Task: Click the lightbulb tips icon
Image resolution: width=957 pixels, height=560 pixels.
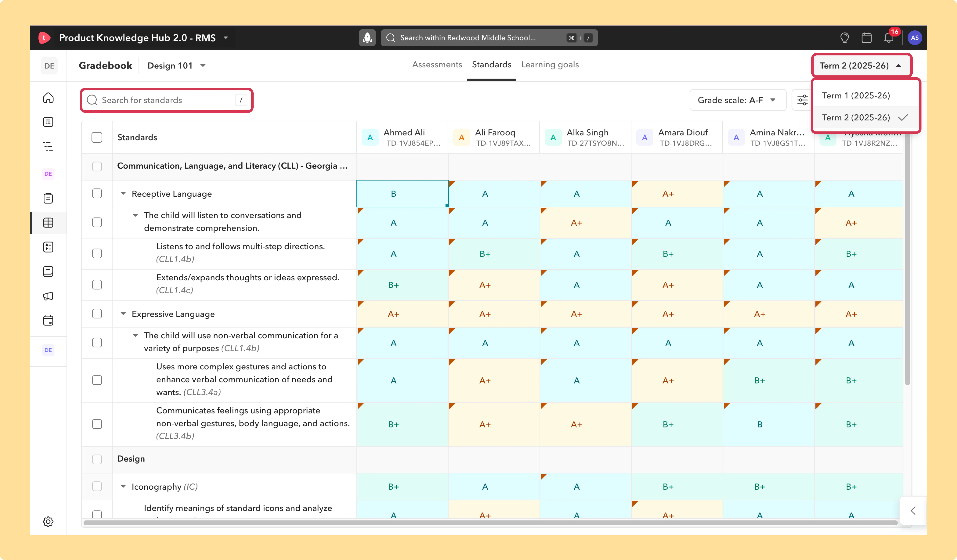Action: click(845, 38)
